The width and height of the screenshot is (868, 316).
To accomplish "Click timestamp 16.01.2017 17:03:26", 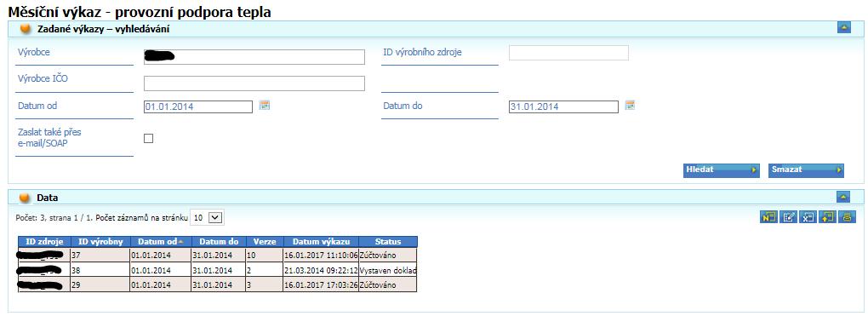I will (321, 285).
